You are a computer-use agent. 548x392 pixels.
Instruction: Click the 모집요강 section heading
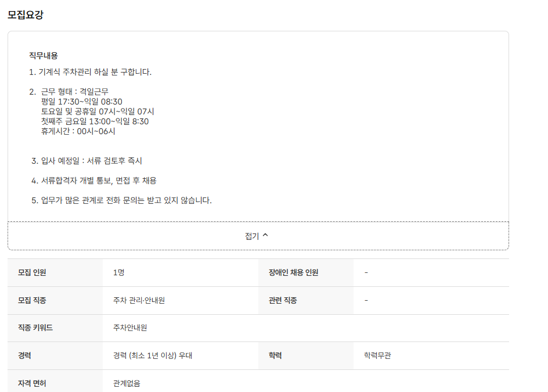26,15
